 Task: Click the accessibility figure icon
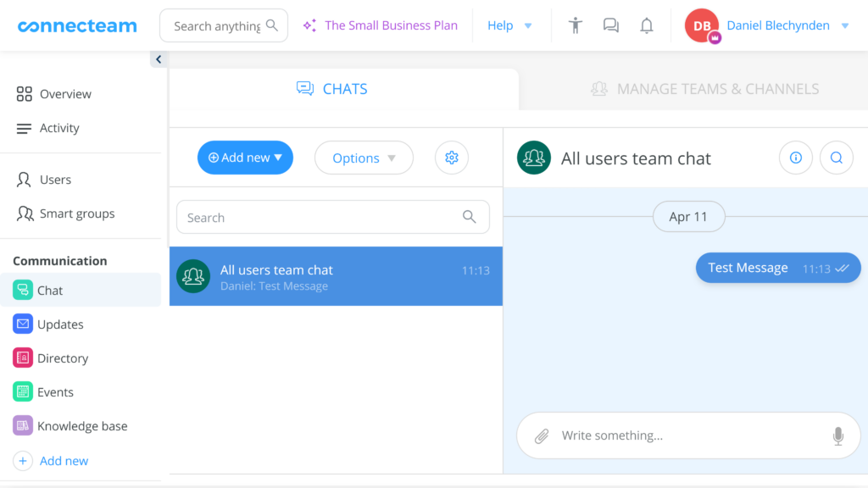(576, 25)
